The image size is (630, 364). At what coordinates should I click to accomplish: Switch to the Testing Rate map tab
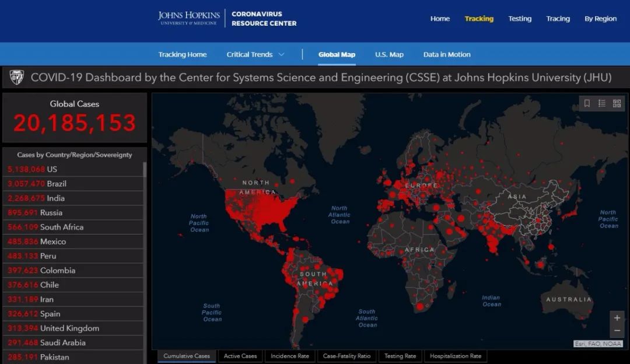400,356
